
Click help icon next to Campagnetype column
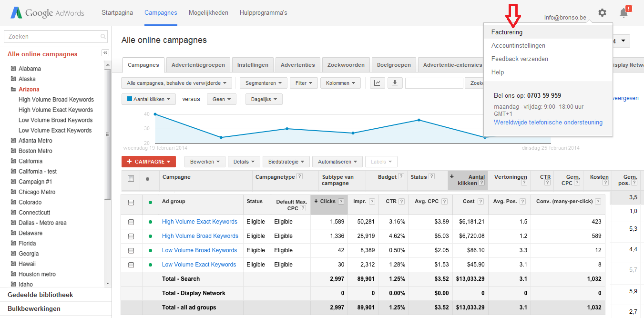pos(300,176)
